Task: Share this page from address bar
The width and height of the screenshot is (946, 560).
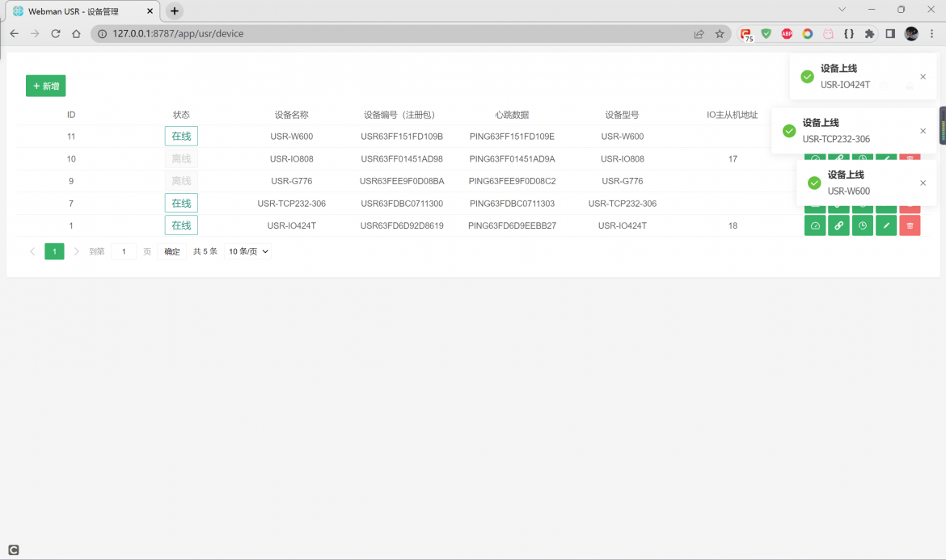Action: pyautogui.click(x=699, y=34)
